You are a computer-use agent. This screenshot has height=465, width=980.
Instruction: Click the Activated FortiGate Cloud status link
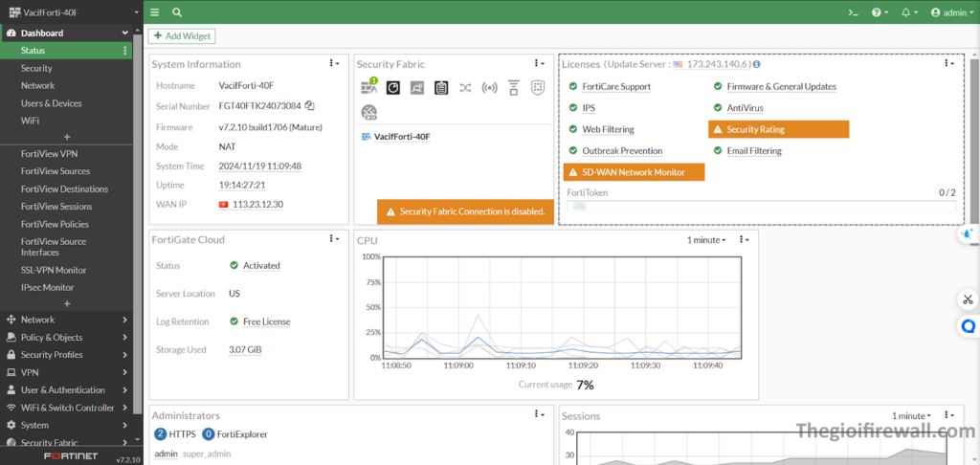pos(261,266)
